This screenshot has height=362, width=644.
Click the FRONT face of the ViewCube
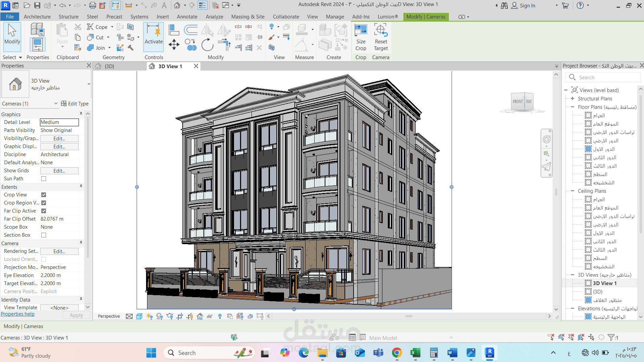517,101
